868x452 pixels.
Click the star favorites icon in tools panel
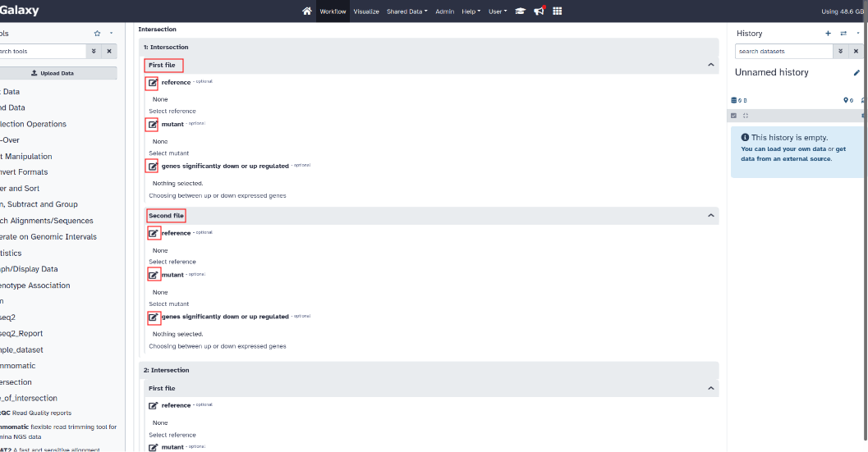[x=97, y=34]
